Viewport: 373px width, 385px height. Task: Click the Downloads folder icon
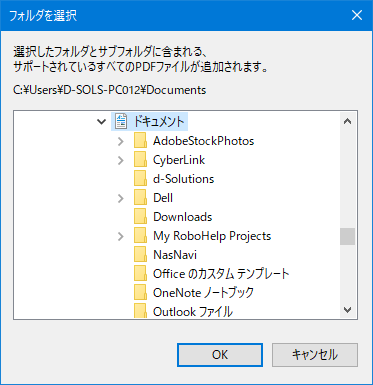coord(140,217)
